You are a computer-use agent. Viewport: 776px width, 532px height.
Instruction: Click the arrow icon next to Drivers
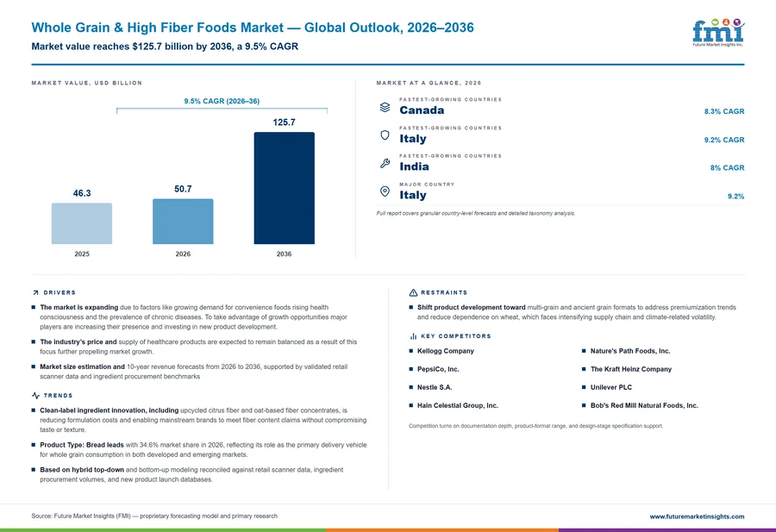tap(35, 293)
